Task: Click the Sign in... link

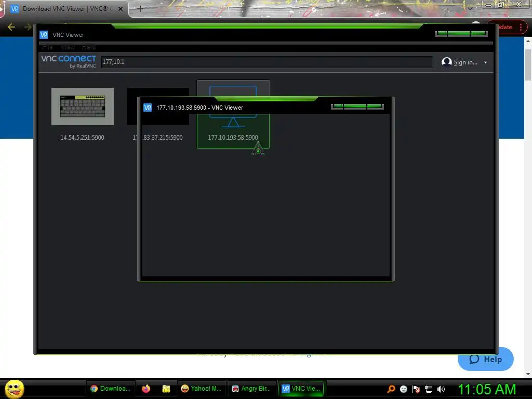Action: [465, 62]
